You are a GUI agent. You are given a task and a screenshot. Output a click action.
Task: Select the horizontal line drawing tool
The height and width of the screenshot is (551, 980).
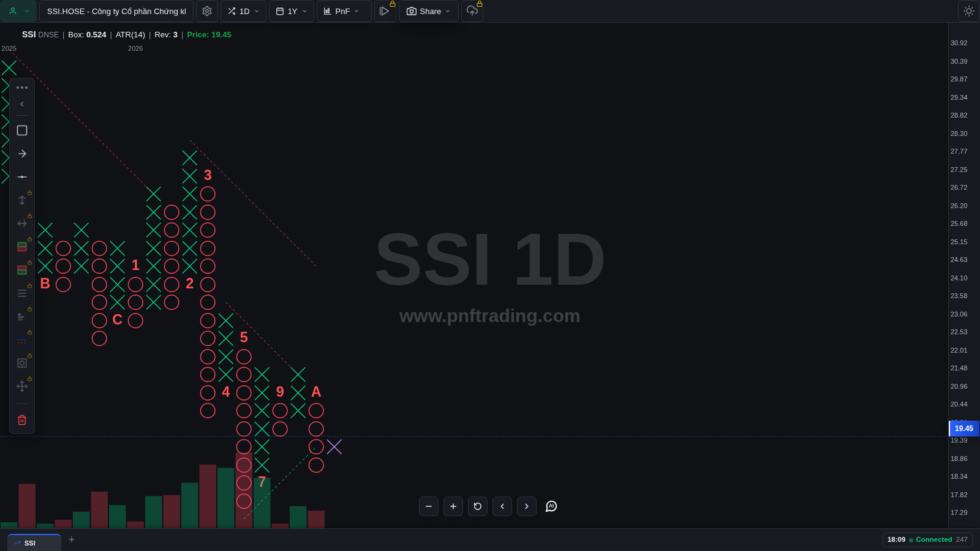22,177
